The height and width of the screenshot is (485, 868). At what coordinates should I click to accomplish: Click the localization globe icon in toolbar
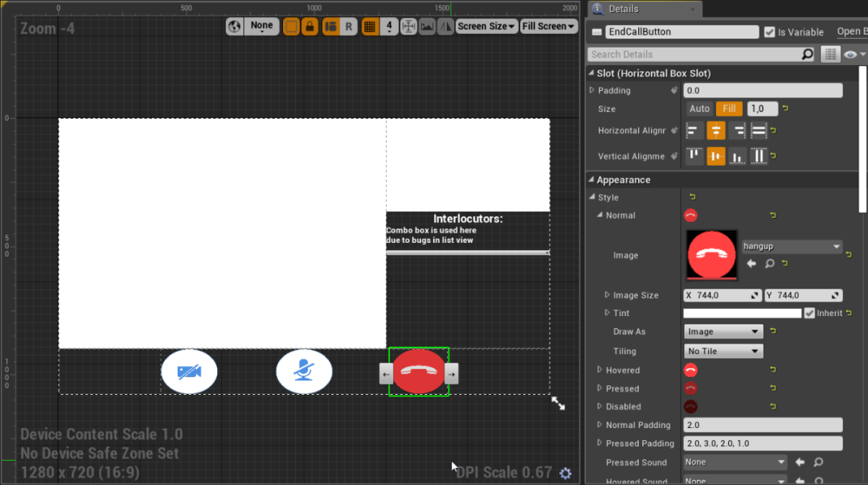(234, 26)
